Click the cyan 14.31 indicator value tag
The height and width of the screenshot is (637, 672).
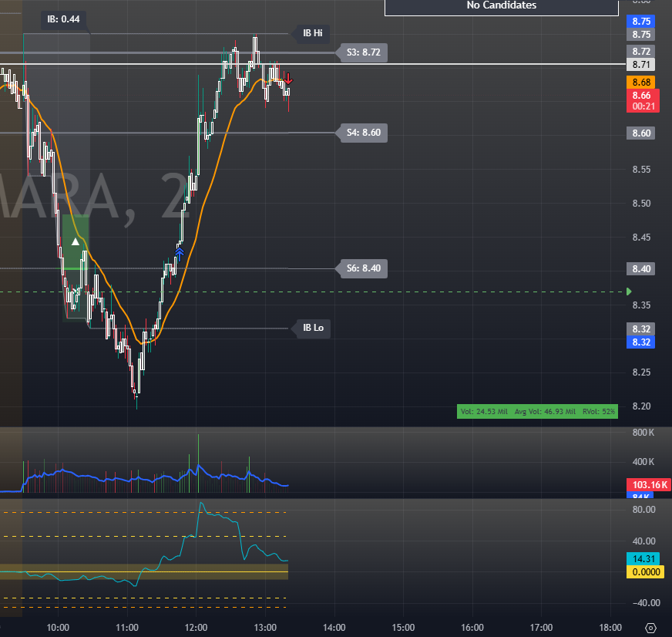pos(643,559)
